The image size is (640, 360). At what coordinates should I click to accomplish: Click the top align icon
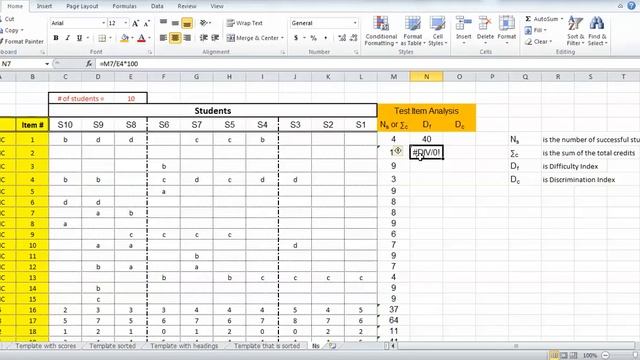point(163,23)
